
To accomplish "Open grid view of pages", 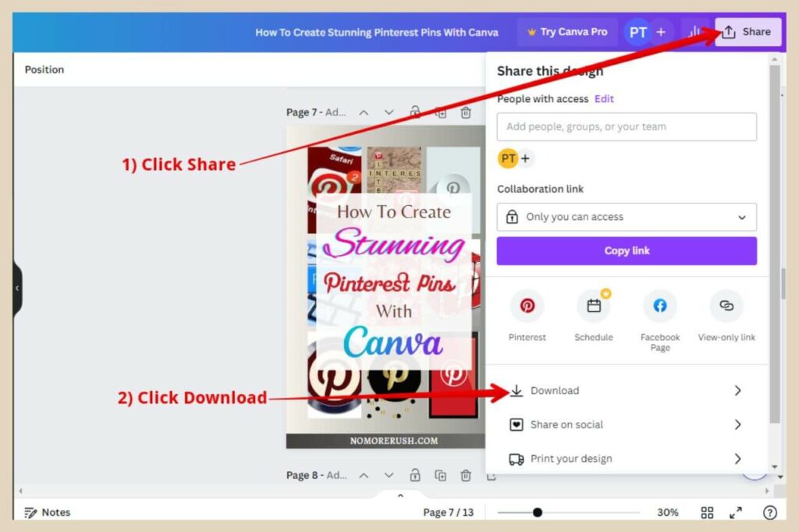I will tap(707, 512).
